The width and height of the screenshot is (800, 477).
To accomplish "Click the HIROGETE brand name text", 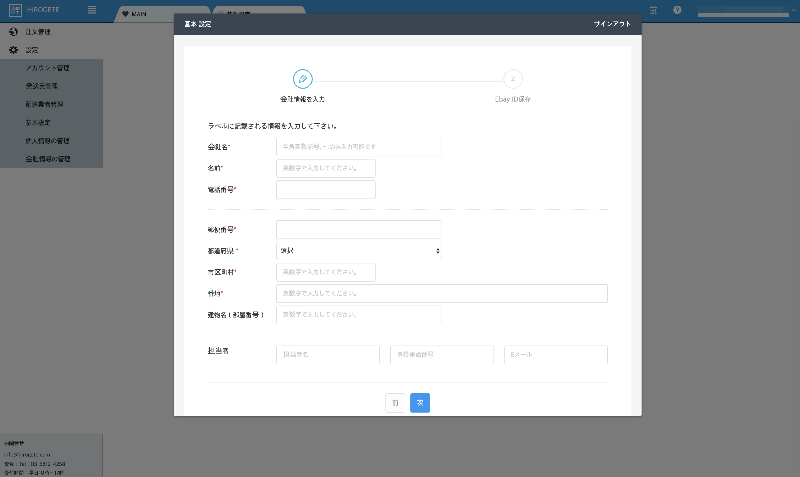I will pyautogui.click(x=43, y=10).
